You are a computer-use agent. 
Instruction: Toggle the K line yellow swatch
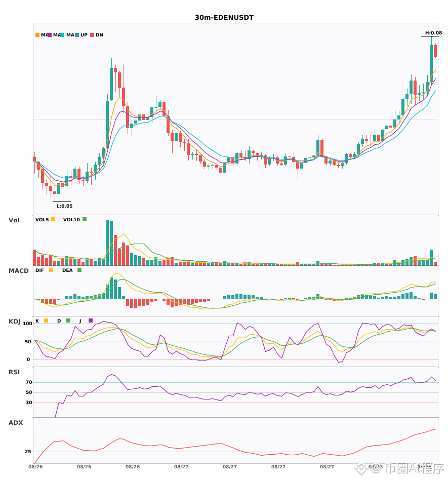click(x=46, y=320)
